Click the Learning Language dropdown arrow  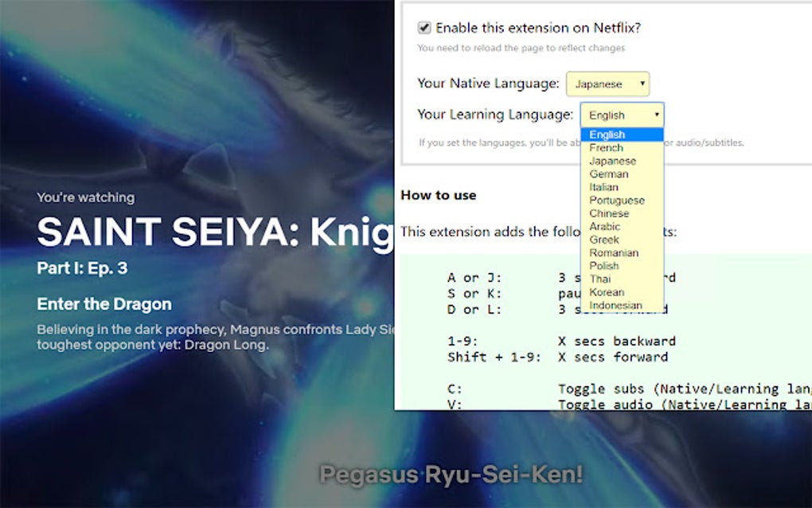657,114
